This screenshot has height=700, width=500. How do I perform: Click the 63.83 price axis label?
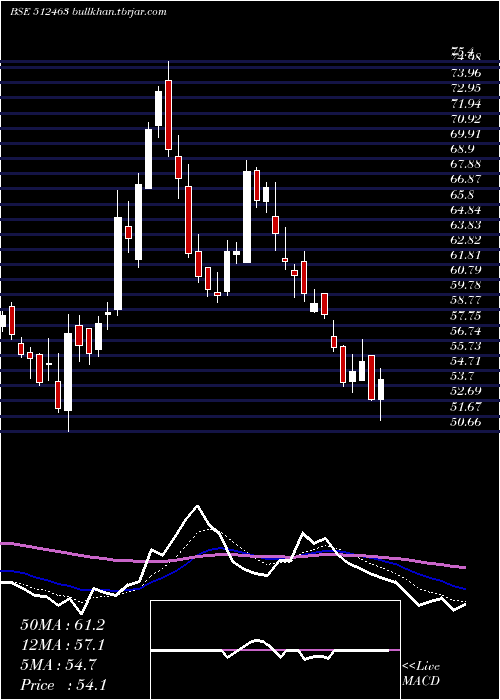466,225
